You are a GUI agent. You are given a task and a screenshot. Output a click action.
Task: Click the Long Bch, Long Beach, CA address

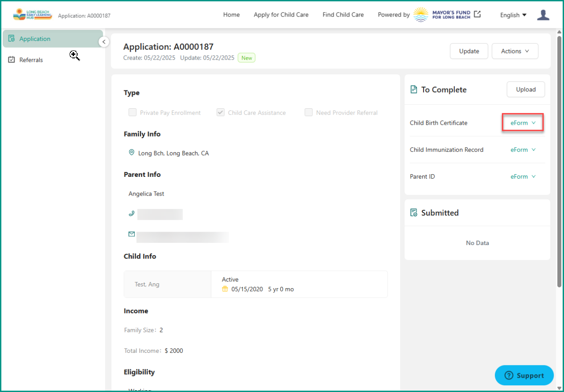(173, 153)
